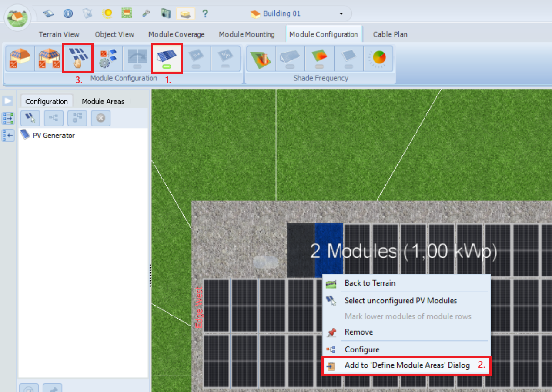Open module configuration settings with gear icon
The image size is (552, 392).
(x=108, y=58)
